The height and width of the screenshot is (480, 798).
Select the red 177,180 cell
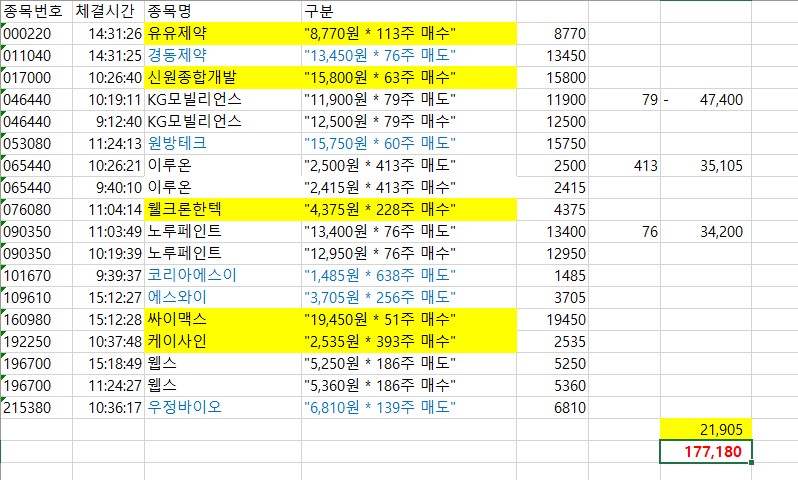706,452
